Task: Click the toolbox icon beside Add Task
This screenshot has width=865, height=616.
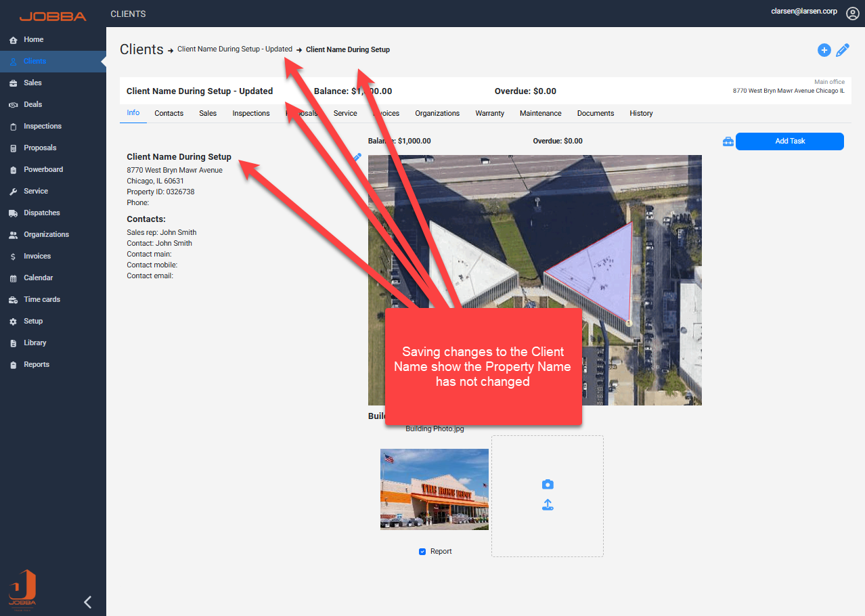Action: (728, 141)
